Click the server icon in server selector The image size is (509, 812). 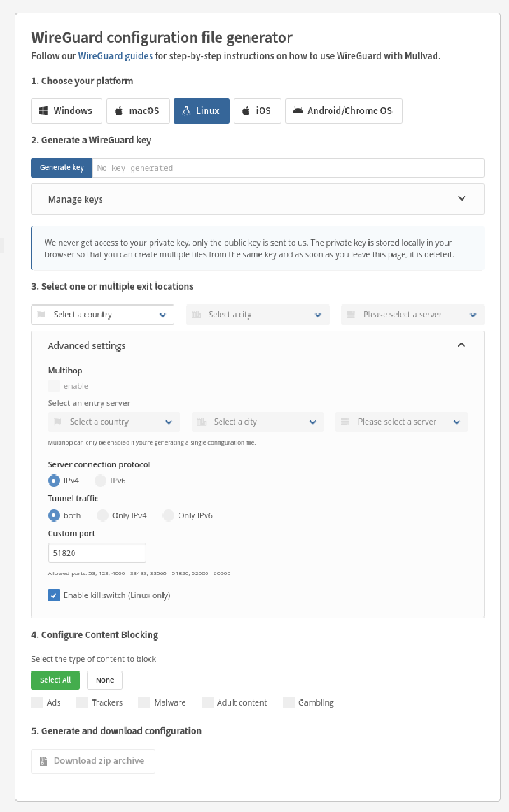coord(351,314)
